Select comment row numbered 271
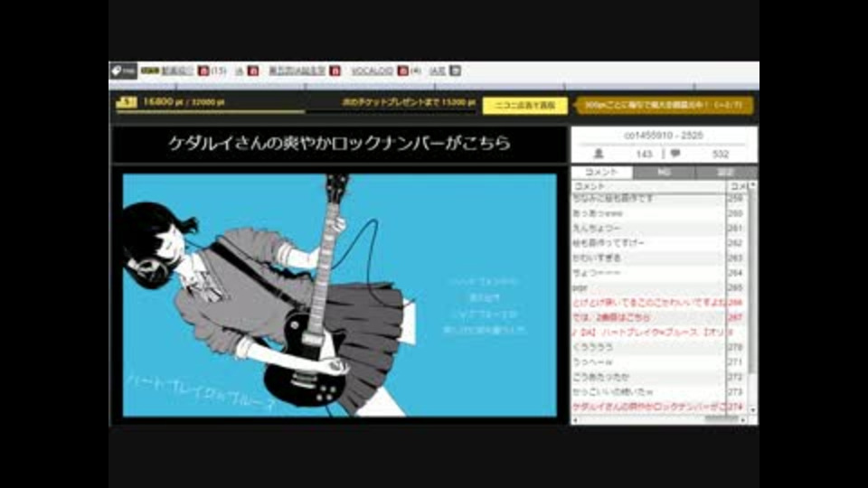This screenshot has height=488, width=868. click(x=659, y=362)
